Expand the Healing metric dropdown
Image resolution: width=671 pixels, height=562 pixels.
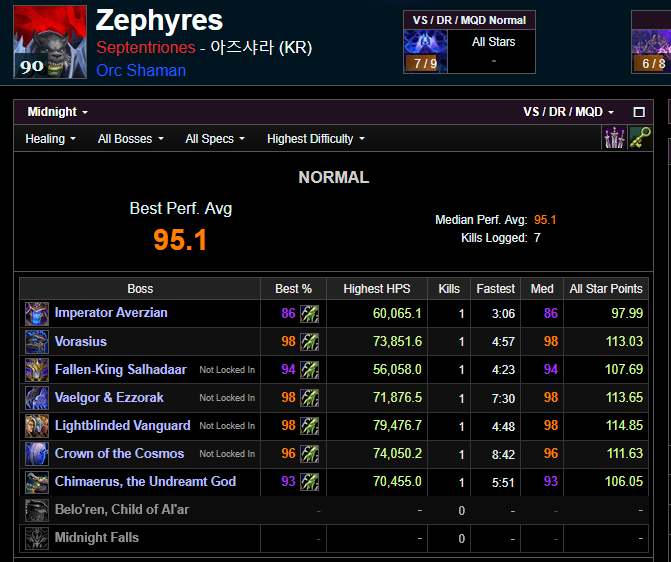[x=50, y=139]
